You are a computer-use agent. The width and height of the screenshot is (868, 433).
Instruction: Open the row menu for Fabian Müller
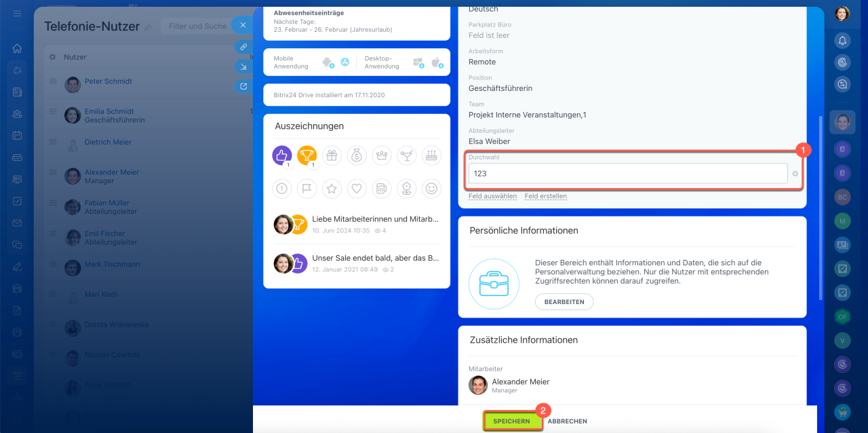pyautogui.click(x=53, y=204)
